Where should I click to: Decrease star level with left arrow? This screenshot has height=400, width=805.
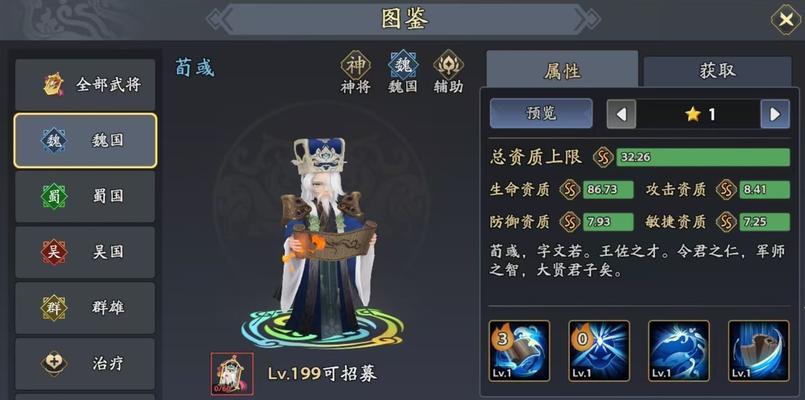click(621, 114)
